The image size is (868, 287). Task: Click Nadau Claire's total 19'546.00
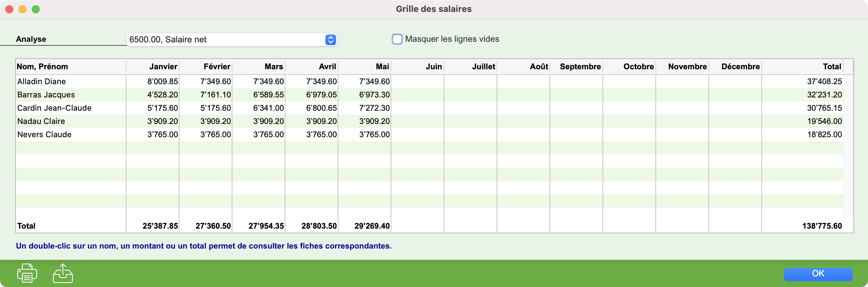click(x=824, y=121)
